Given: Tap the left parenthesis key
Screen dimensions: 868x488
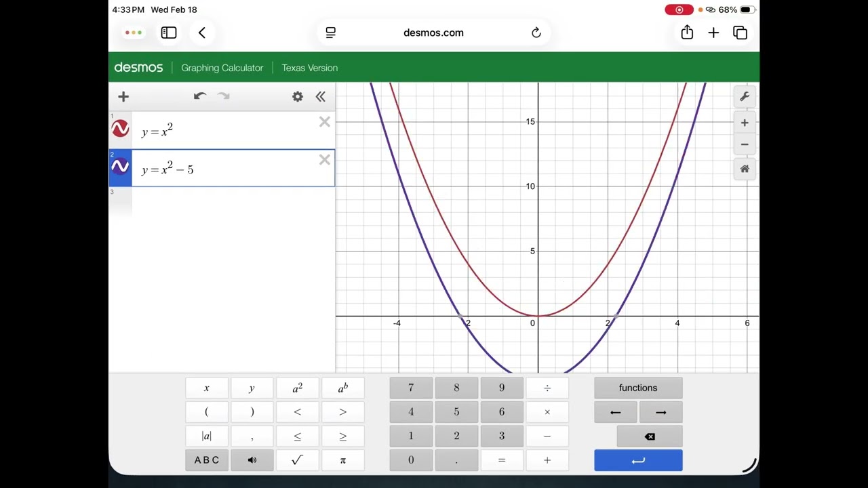Looking at the screenshot, I should pos(207,412).
